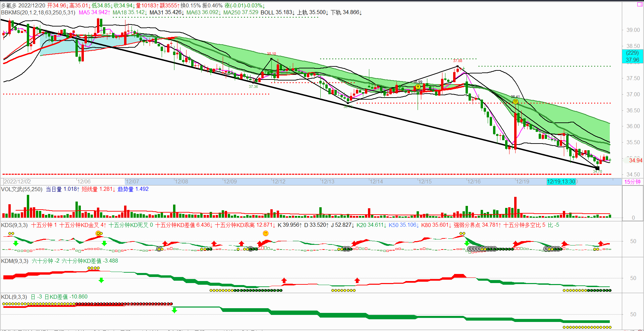644x331 pixels.
Task: Click the green down arrow in the KDM panel
Action: [x=101, y=280]
